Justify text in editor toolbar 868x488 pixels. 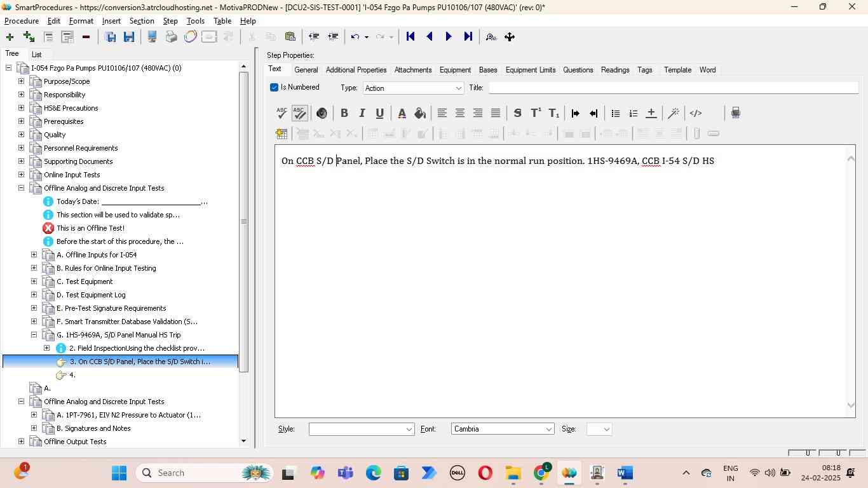point(496,113)
